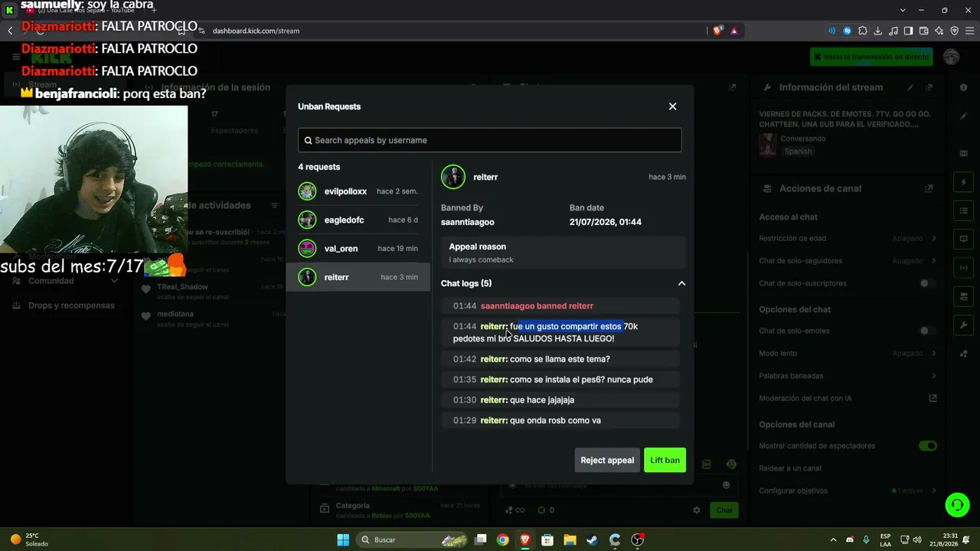Open Brave Leo AI sparkle icon

[x=939, y=31]
